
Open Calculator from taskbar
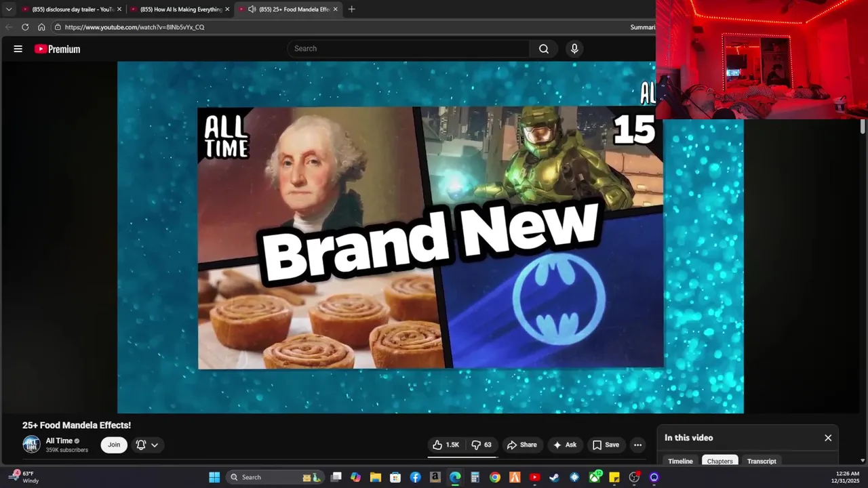(475, 477)
